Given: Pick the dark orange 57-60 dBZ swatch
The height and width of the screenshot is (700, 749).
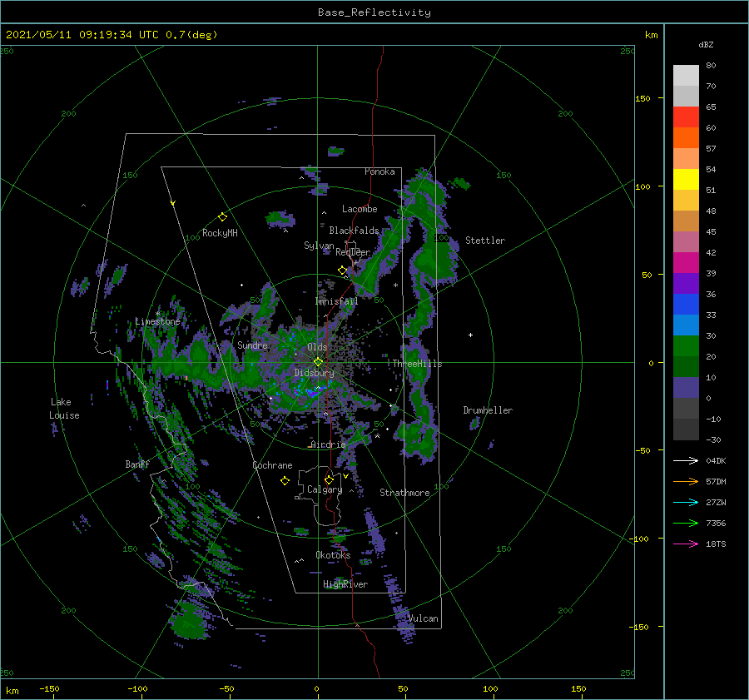Looking at the screenshot, I should [x=686, y=137].
